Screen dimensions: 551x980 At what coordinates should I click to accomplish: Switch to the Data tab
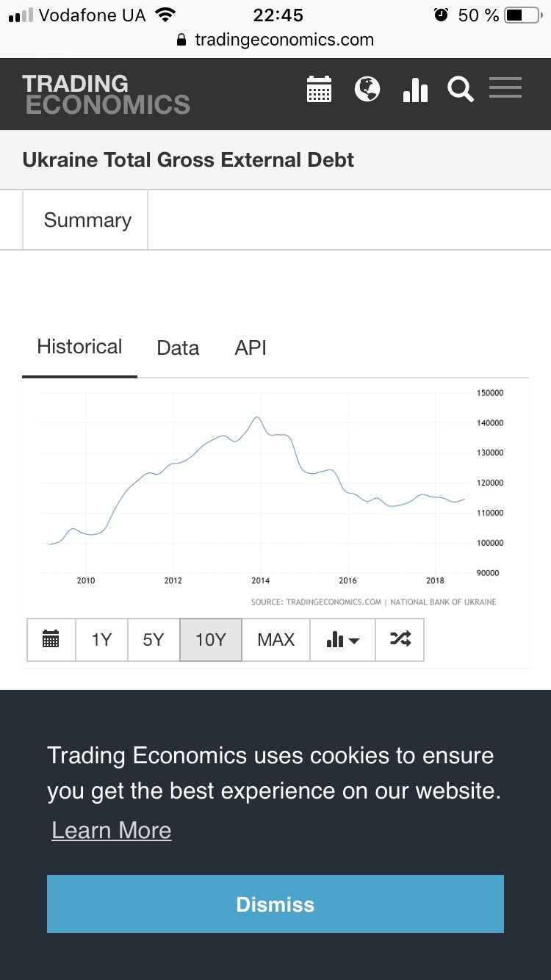[x=178, y=348]
